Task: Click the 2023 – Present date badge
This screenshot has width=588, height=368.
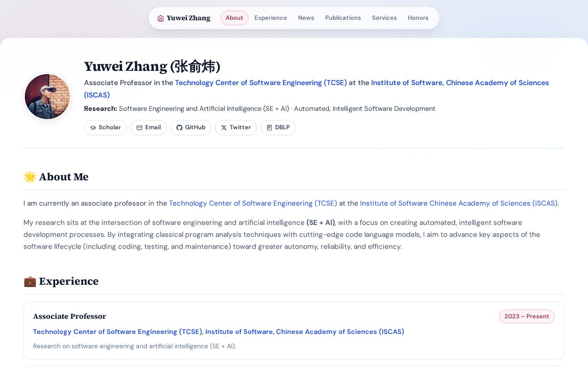Action: tap(527, 316)
